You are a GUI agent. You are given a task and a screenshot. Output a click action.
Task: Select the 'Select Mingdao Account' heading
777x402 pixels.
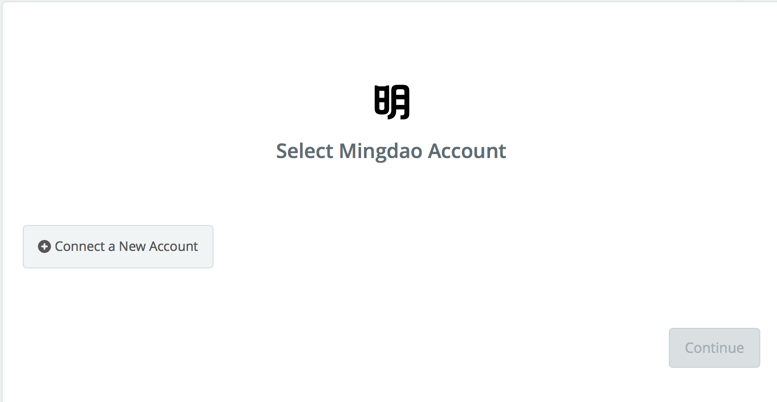[x=391, y=151]
